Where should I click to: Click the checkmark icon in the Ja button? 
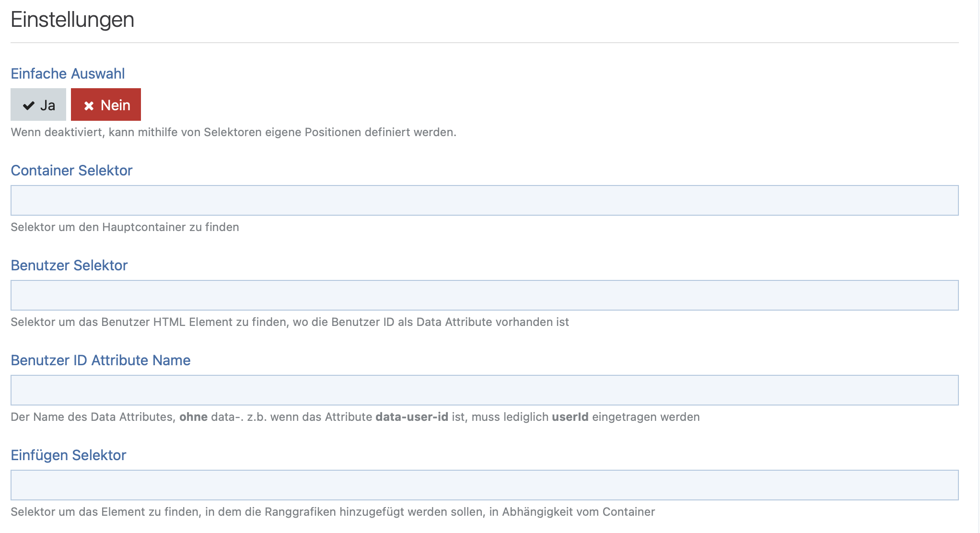[x=29, y=105]
